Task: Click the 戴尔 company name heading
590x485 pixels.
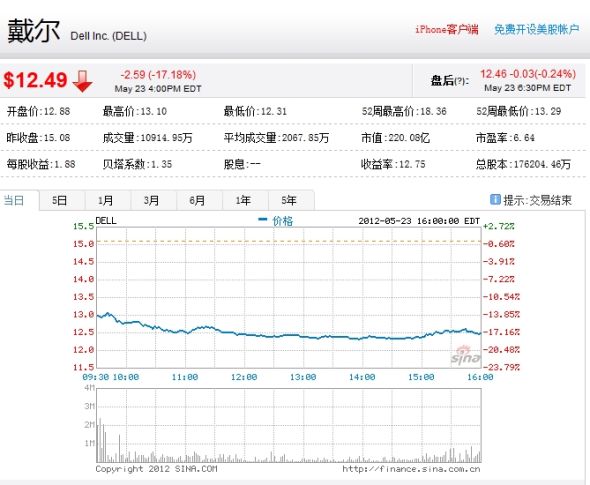Action: [33, 30]
